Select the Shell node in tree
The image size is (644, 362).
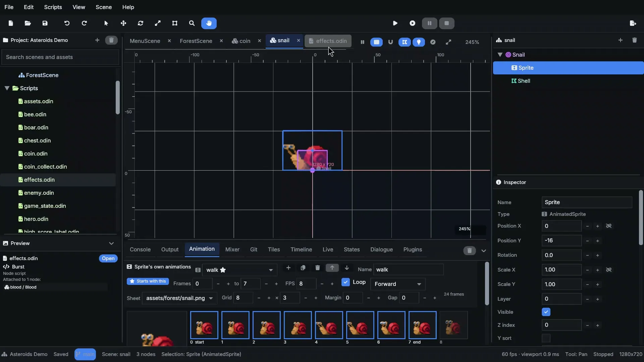[568, 81]
